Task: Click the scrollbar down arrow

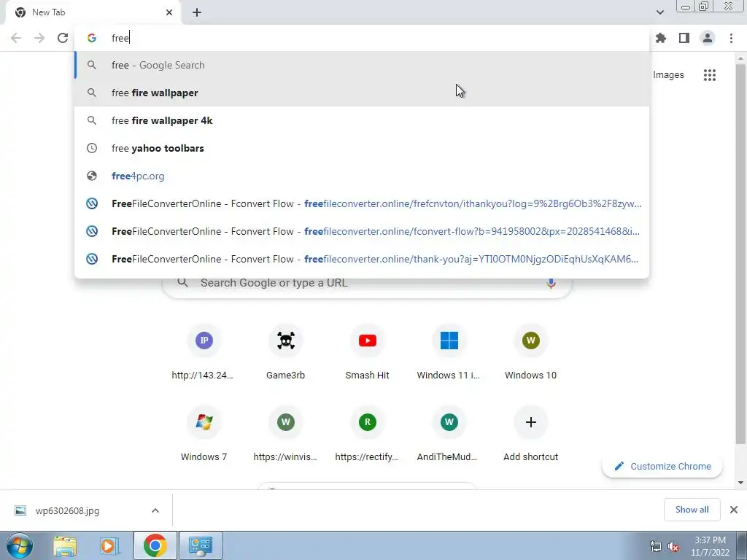Action: [740, 483]
